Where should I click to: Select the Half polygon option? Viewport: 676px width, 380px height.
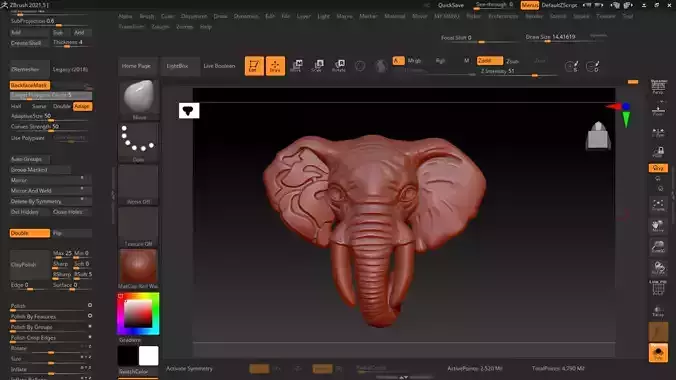(16, 106)
